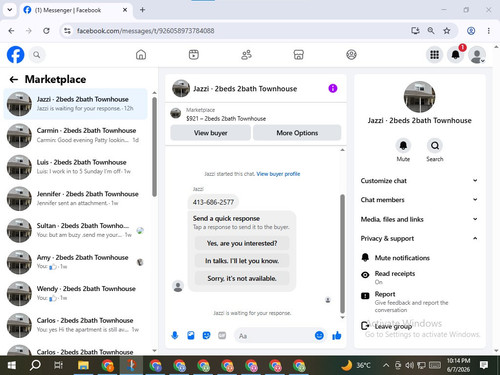
Task: Send quick response 'Yes, are you interested?'
Action: (242, 243)
